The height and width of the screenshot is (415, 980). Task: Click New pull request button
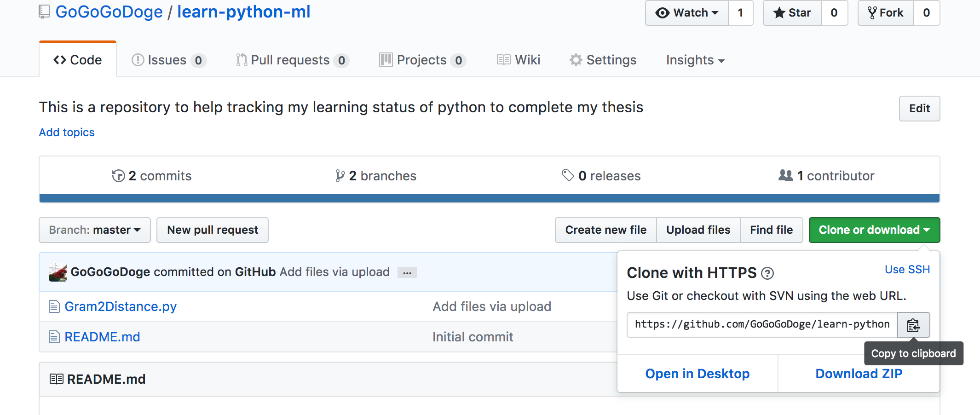pyautogui.click(x=213, y=230)
